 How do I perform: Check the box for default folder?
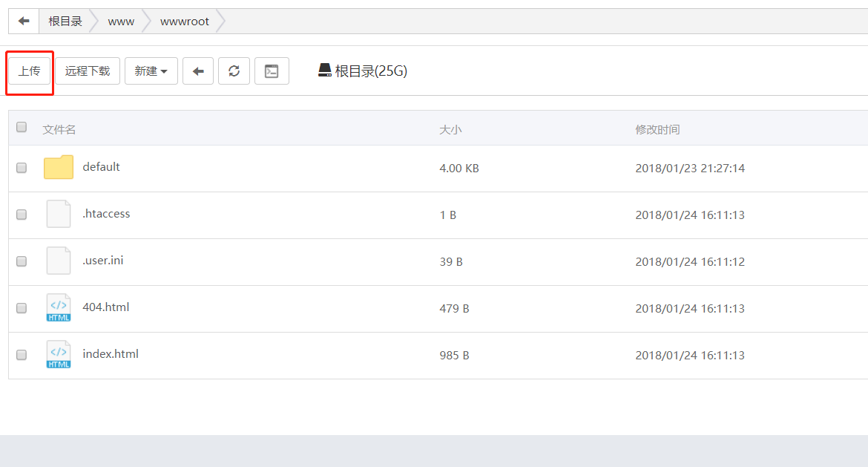pyautogui.click(x=22, y=168)
